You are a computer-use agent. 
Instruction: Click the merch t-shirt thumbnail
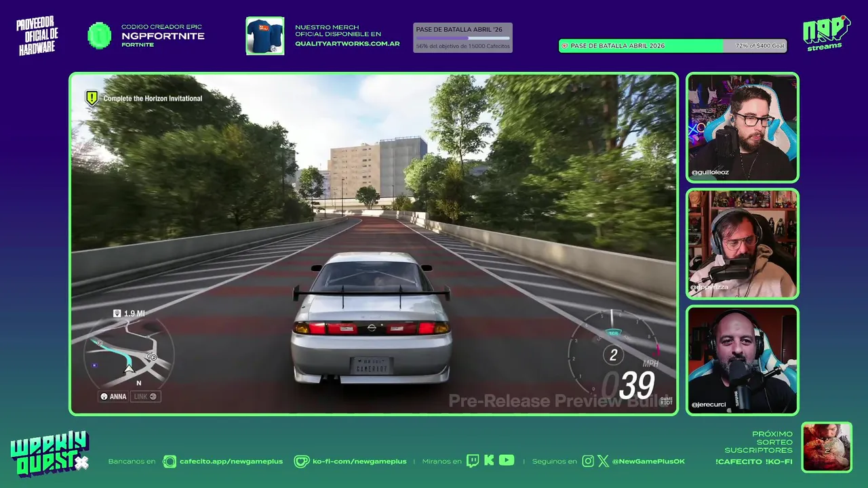click(265, 36)
